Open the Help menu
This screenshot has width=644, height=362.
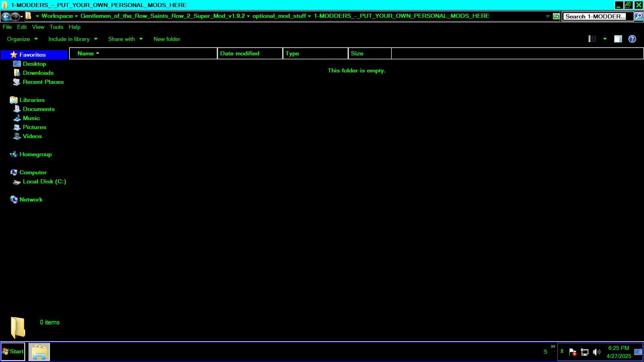pos(74,27)
